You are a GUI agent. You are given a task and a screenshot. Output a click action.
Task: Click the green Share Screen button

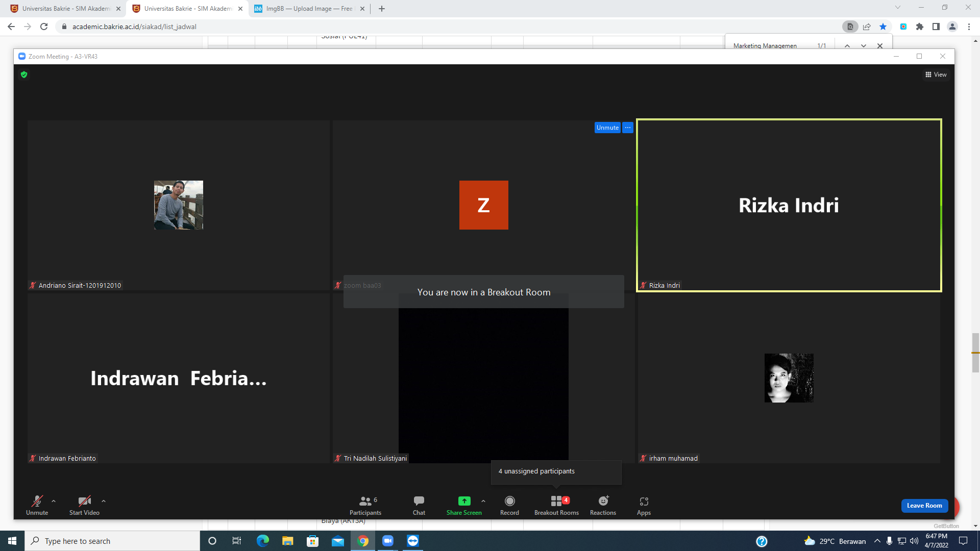[464, 505]
